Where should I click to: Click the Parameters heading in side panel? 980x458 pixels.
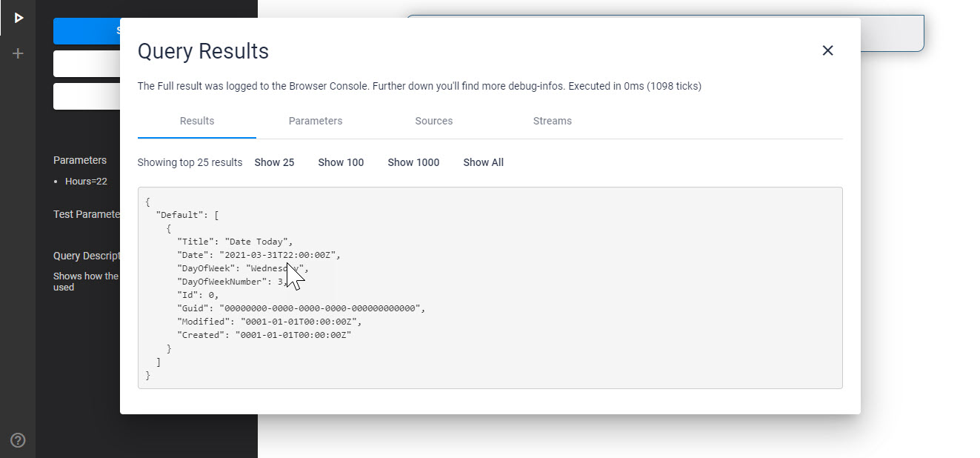point(80,160)
